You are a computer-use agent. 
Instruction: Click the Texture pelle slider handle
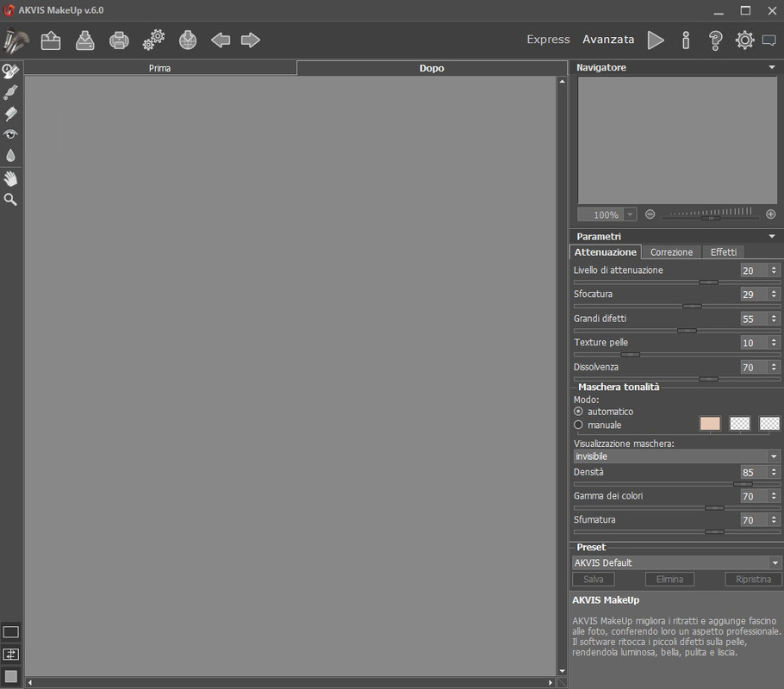[630, 355]
